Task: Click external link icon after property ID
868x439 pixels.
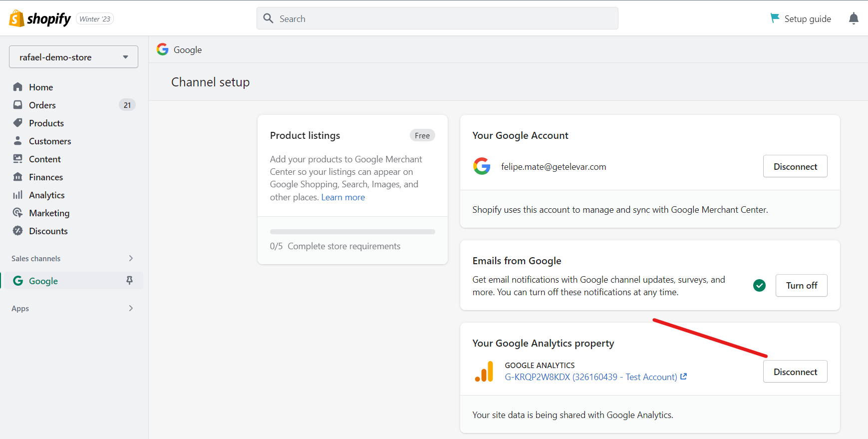Action: coord(684,377)
